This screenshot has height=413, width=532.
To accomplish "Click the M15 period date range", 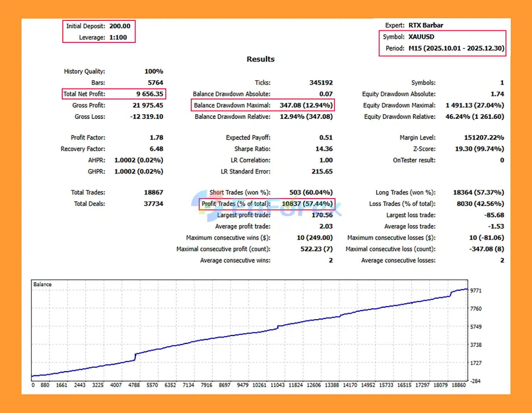I will (456, 48).
